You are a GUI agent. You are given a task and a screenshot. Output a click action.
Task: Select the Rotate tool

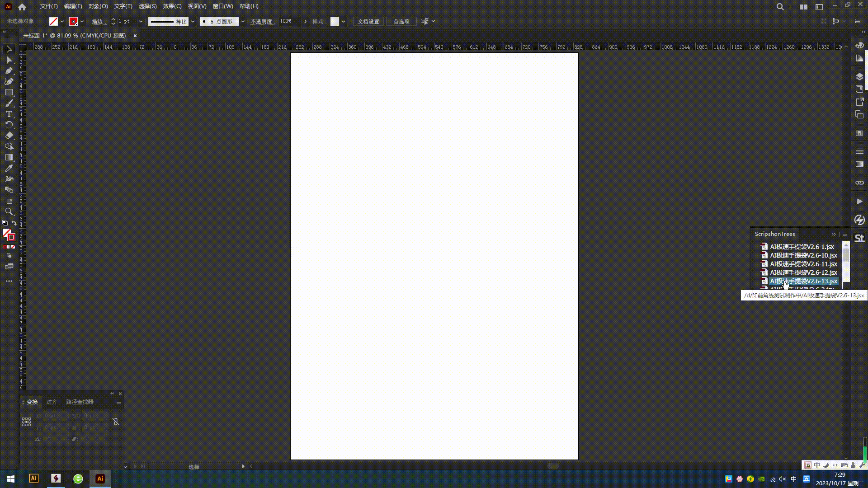pyautogui.click(x=9, y=125)
